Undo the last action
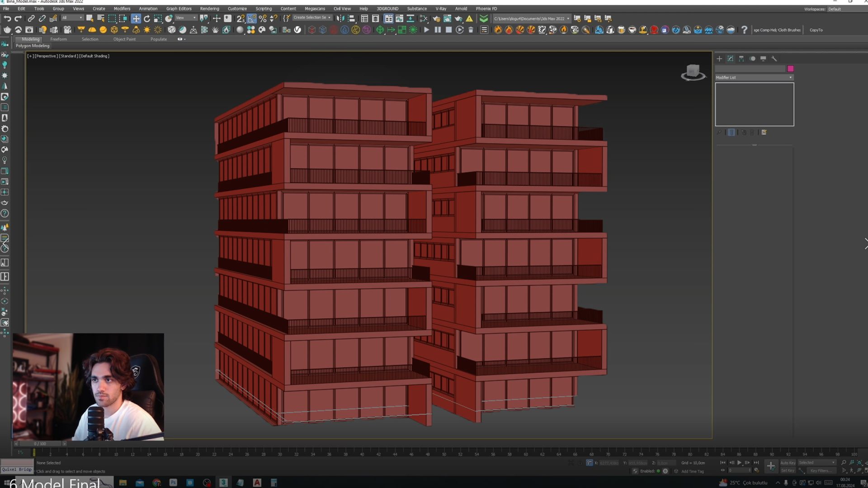The width and height of the screenshot is (868, 488). point(7,19)
